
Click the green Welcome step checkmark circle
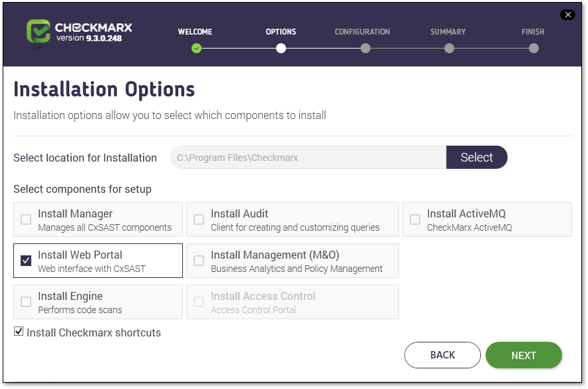[x=196, y=49]
